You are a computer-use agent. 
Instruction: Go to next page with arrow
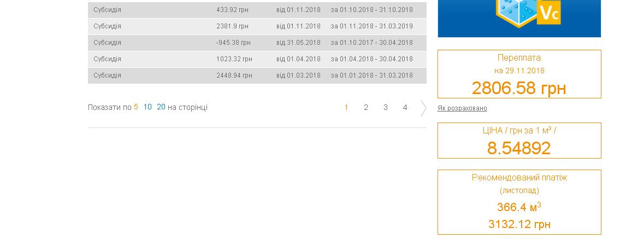[423, 108]
